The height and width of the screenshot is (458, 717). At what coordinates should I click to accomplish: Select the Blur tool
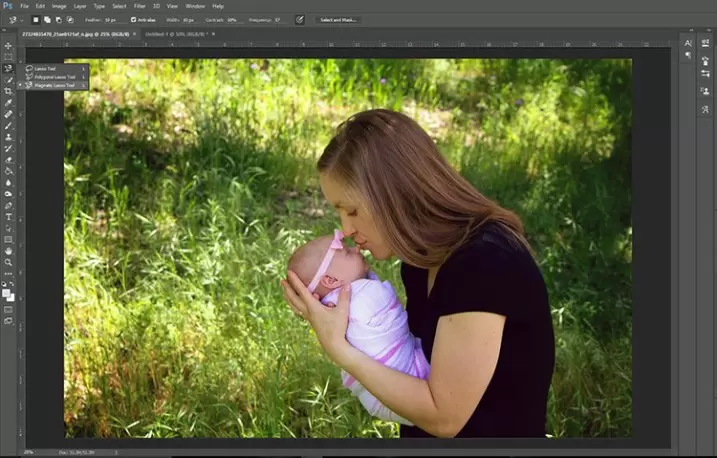8,183
